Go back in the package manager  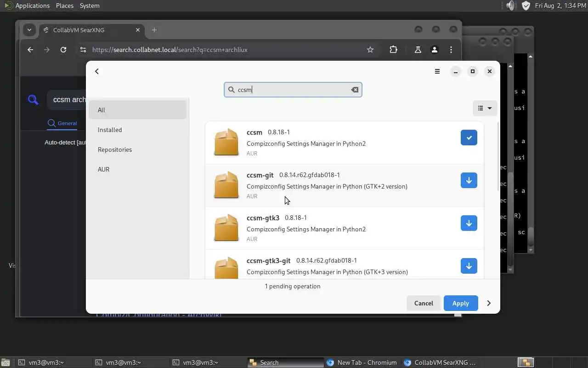click(97, 71)
